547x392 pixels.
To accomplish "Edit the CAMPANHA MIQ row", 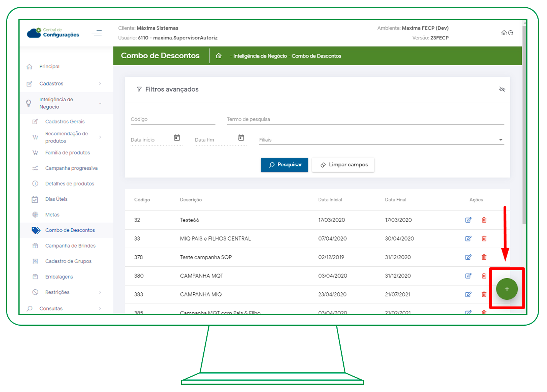I will coord(468,294).
